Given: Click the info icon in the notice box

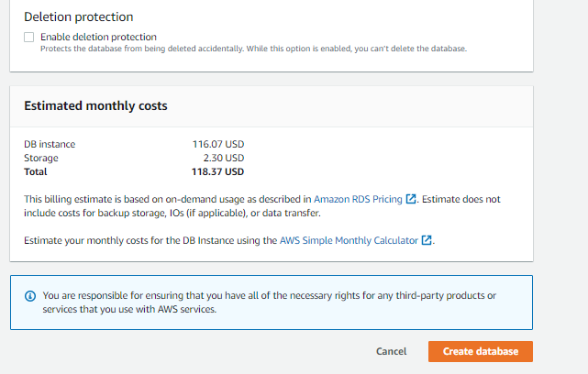Looking at the screenshot, I should [29, 295].
